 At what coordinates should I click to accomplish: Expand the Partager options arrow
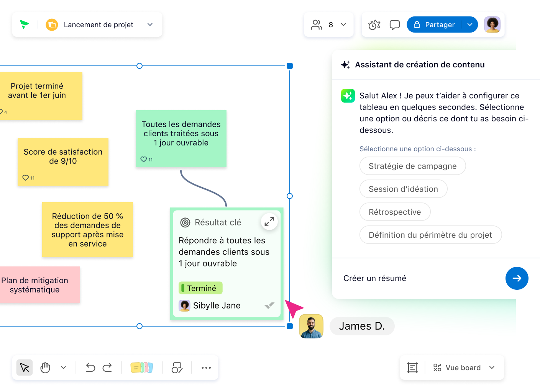(x=470, y=24)
